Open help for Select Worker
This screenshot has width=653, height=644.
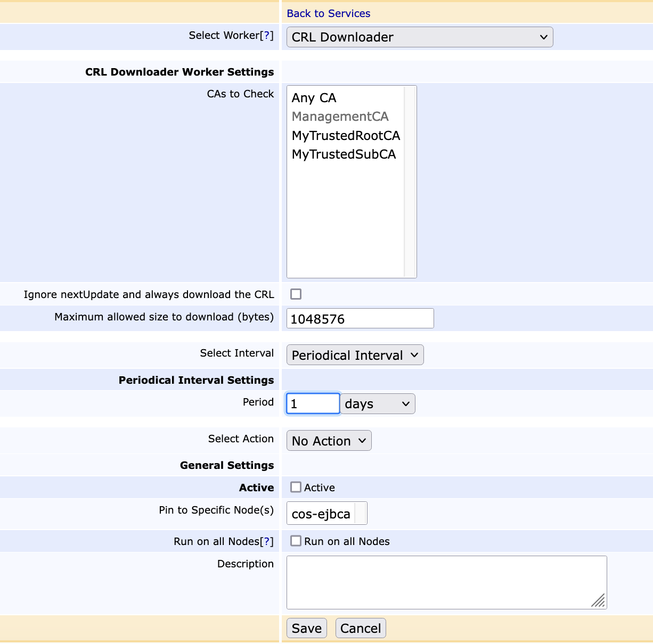coord(267,35)
